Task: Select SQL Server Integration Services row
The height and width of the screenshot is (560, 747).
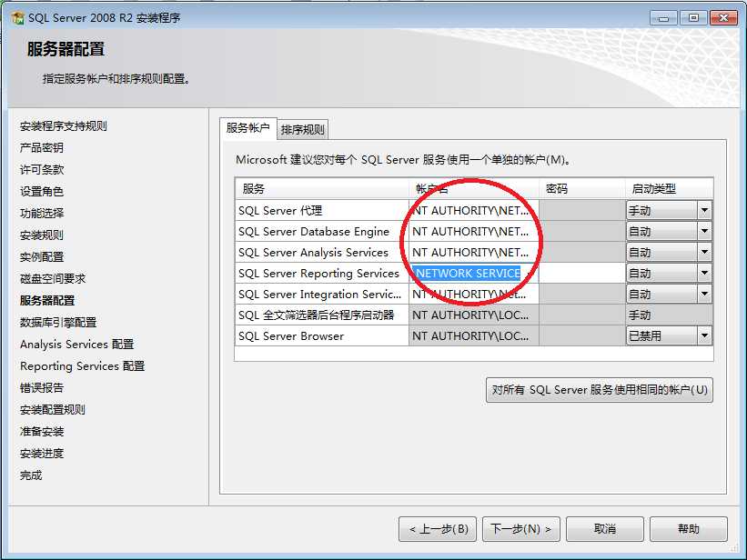Action: [321, 294]
